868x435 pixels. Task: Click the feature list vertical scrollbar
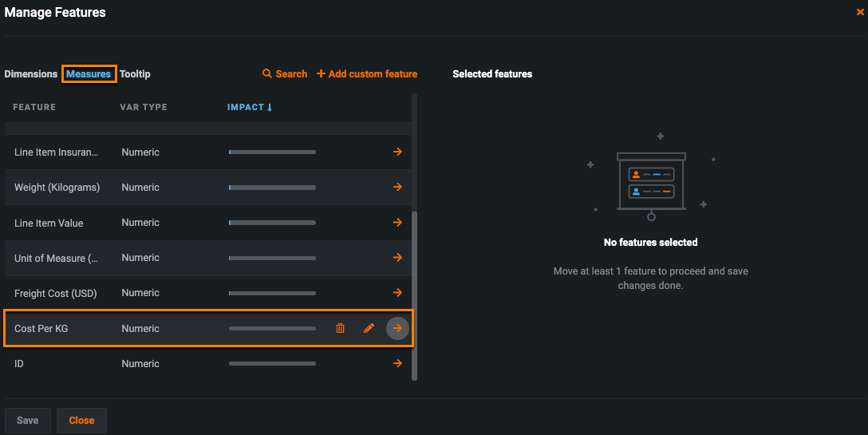[x=414, y=295]
